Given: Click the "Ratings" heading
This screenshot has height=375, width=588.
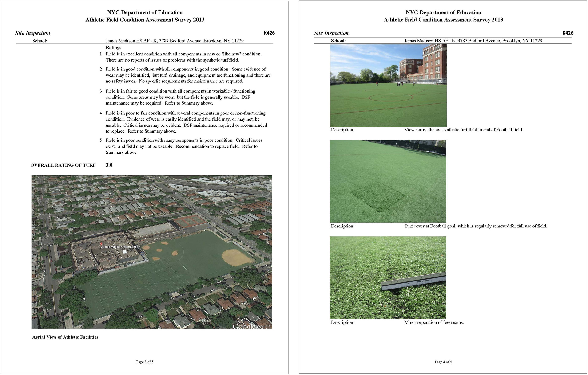Looking at the screenshot, I should pyautogui.click(x=113, y=47).
